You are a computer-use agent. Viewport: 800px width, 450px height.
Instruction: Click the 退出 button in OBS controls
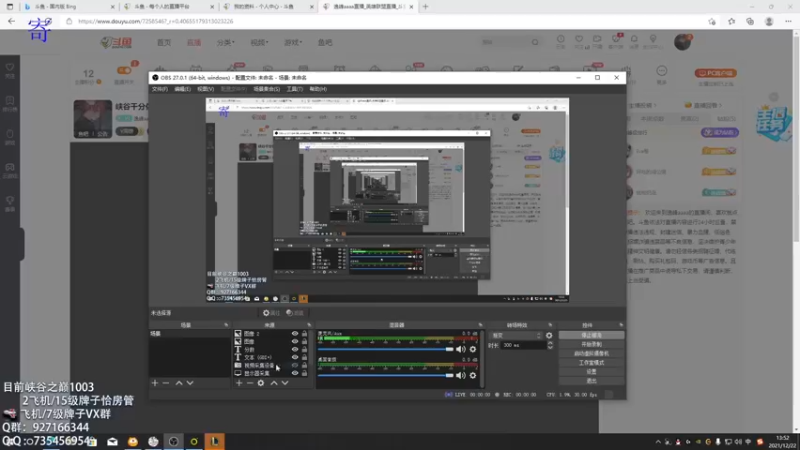[x=591, y=381]
